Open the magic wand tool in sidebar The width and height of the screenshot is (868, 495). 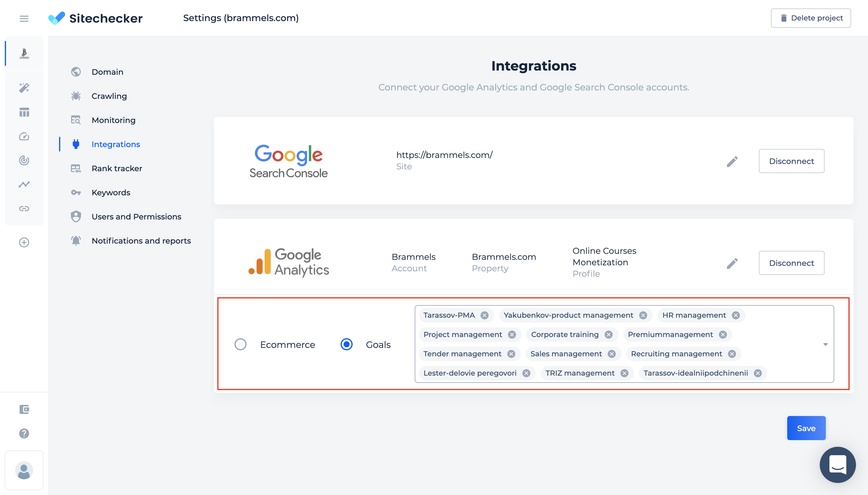pyautogui.click(x=24, y=88)
